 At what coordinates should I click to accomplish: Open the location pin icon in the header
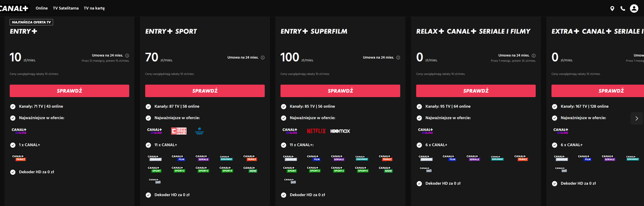pos(612,8)
